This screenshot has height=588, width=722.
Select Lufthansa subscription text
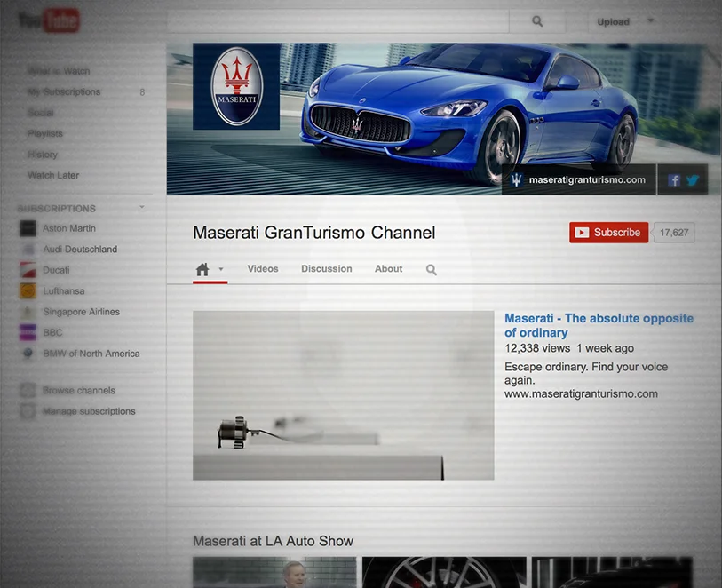(64, 290)
